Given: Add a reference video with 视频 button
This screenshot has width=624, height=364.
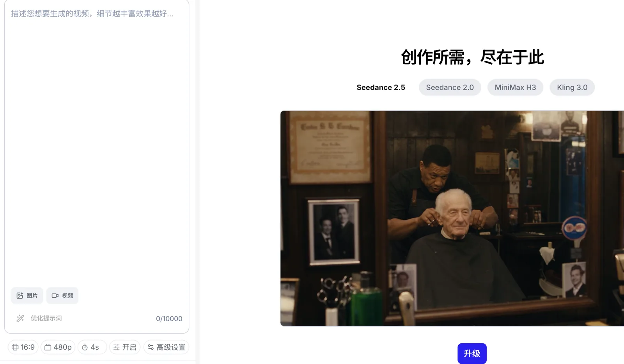Looking at the screenshot, I should coord(62,296).
